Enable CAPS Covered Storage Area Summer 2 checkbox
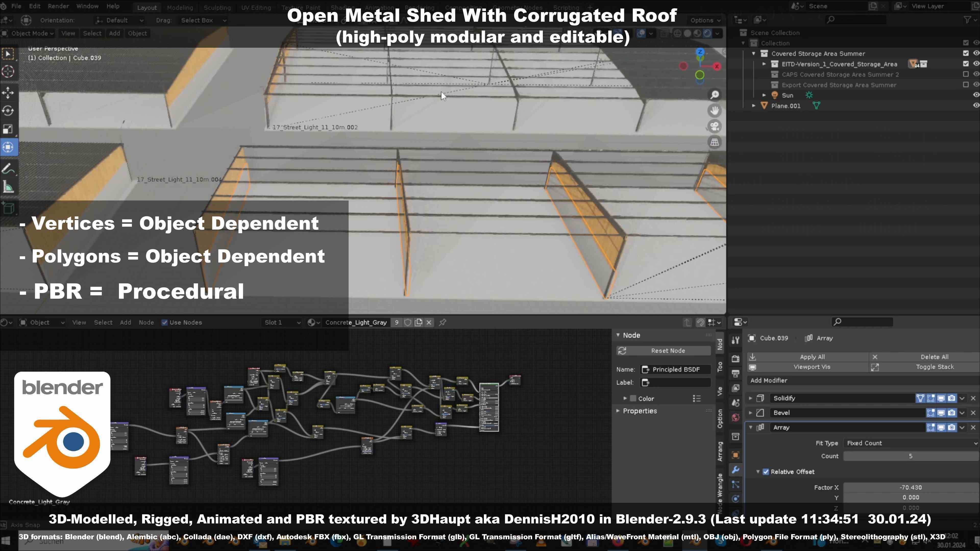Viewport: 980px width, 551px height. [x=965, y=74]
